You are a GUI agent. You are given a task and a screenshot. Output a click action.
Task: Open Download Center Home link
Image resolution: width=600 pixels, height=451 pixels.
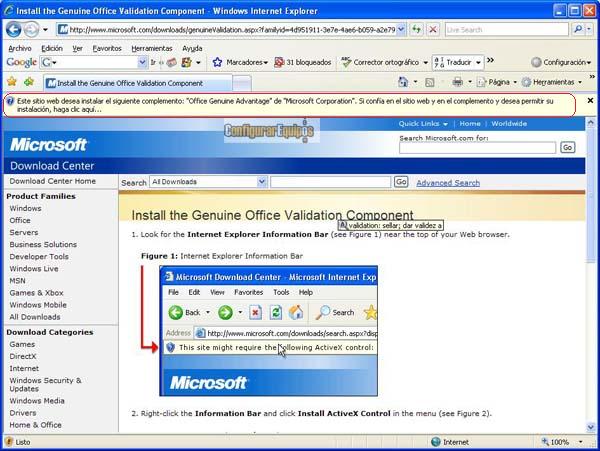click(x=53, y=181)
